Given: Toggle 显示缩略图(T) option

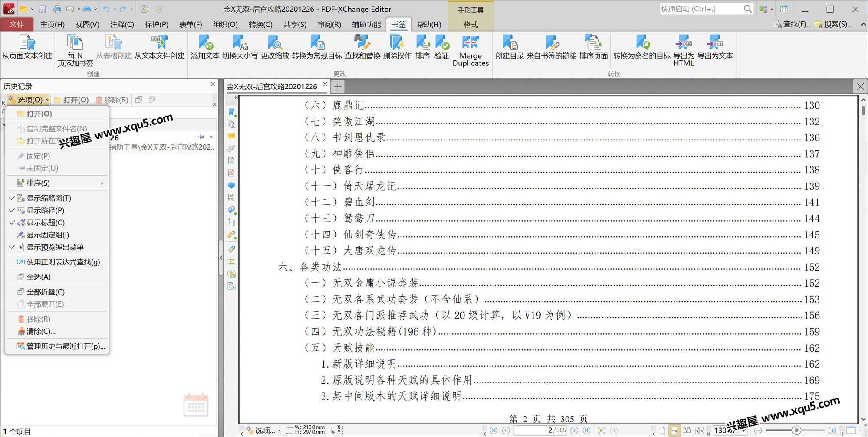Looking at the screenshot, I should click(49, 198).
